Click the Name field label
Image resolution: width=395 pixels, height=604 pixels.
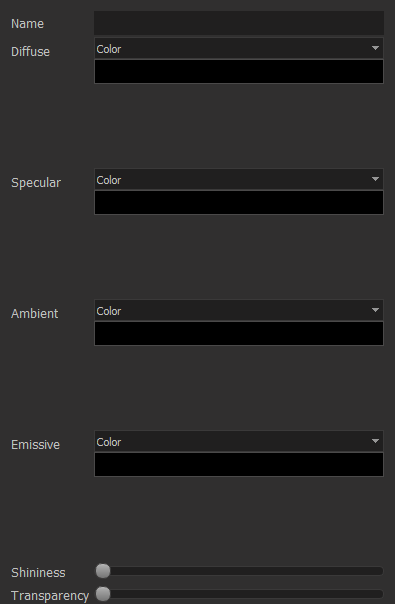pyautogui.click(x=27, y=23)
